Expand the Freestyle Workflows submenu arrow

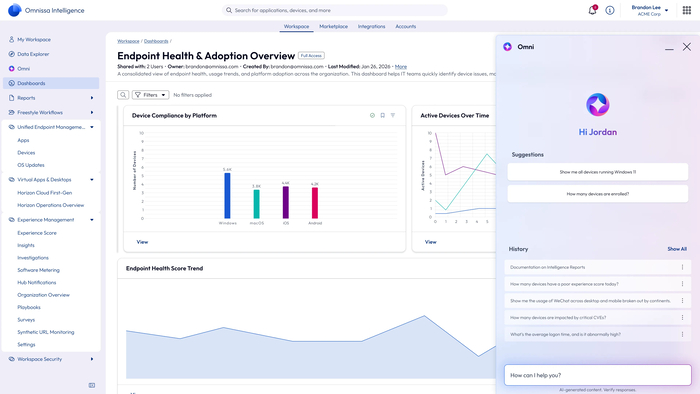pos(92,112)
